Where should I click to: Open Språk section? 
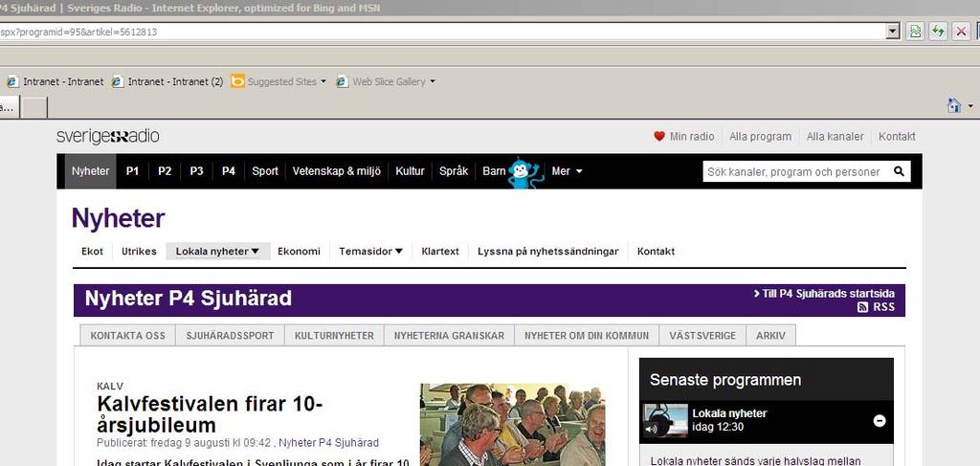[454, 171]
